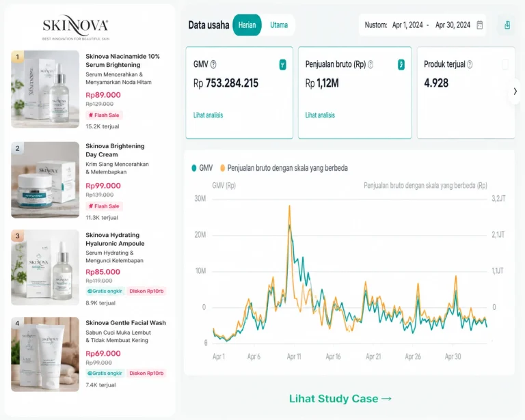
Task: Open Skinova Gentle Facial Wash title
Action: [x=126, y=323]
